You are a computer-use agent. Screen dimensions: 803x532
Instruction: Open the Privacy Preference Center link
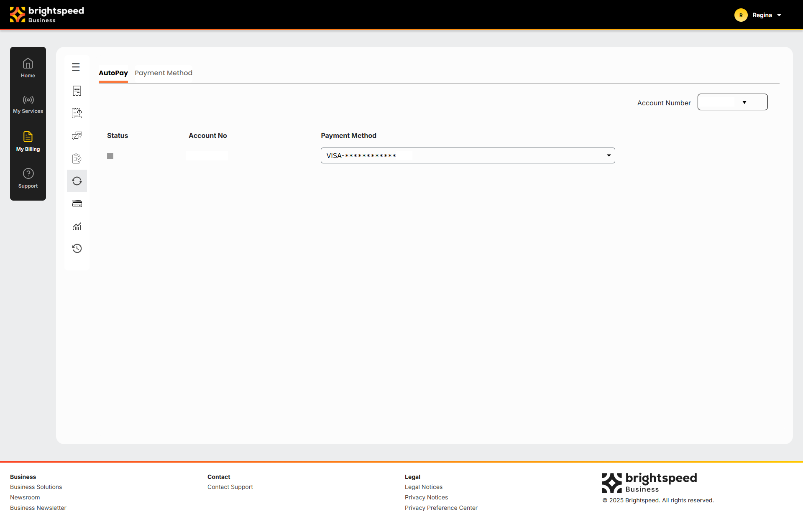click(x=441, y=508)
